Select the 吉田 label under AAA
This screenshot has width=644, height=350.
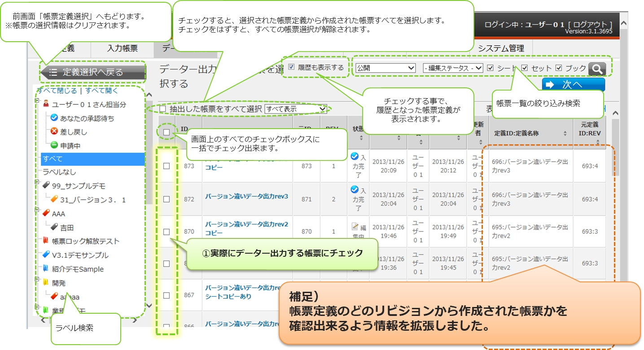[x=67, y=228]
